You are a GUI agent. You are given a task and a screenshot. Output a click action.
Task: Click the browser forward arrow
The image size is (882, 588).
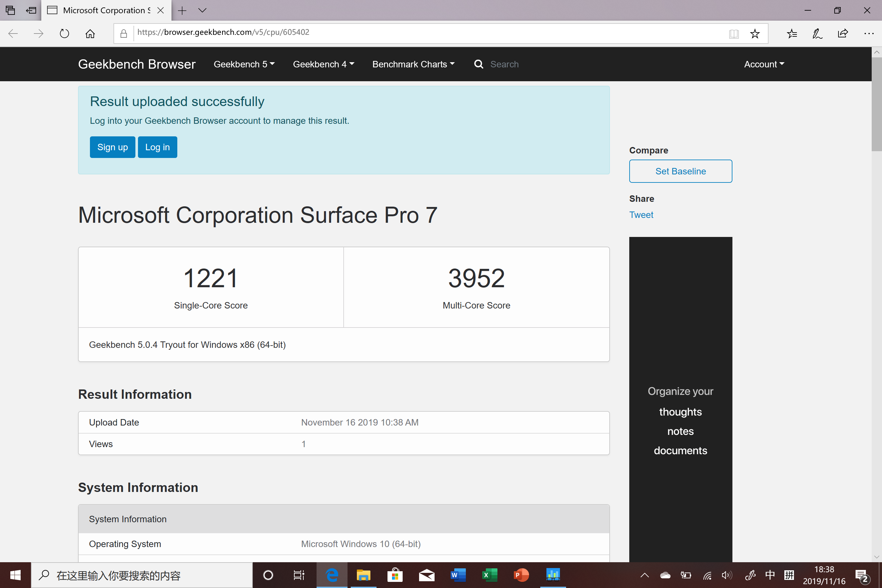click(38, 34)
